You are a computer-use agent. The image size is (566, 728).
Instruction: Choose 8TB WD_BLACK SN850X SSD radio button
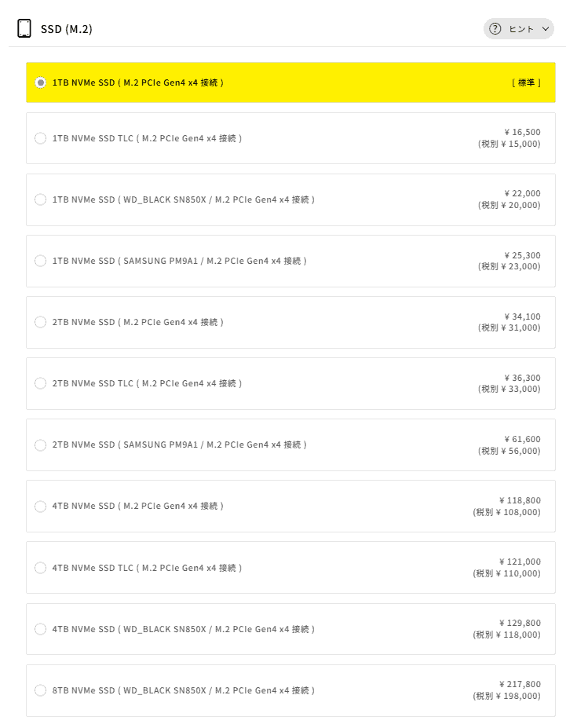coord(41,690)
